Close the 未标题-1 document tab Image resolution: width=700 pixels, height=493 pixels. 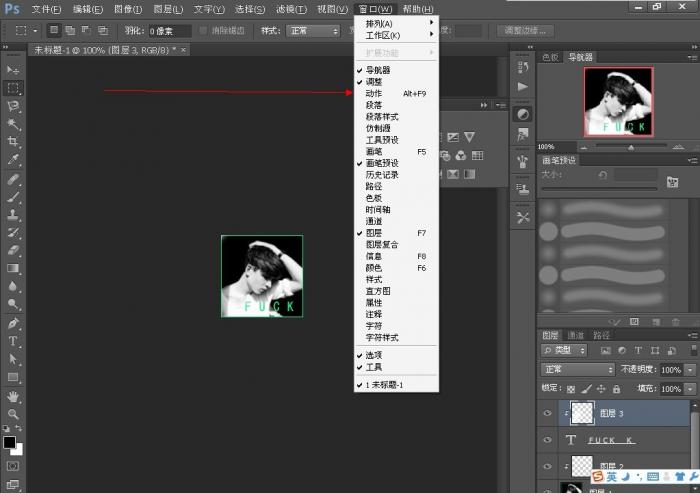tap(183, 50)
